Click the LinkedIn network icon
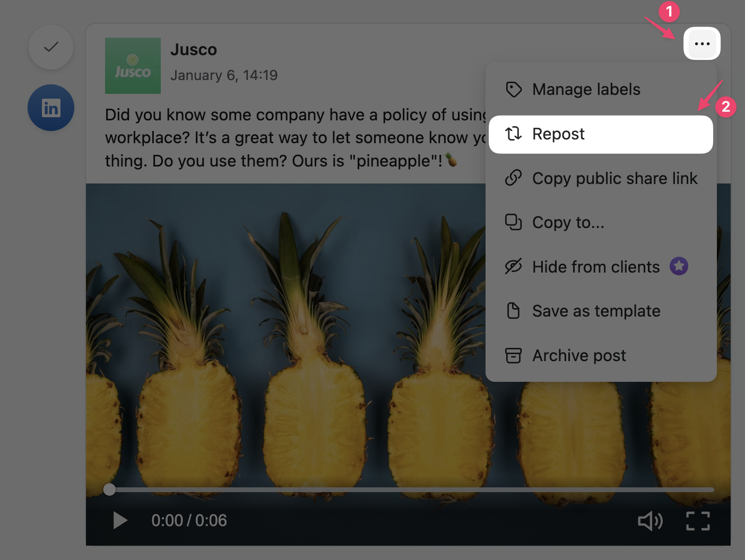 click(x=51, y=108)
